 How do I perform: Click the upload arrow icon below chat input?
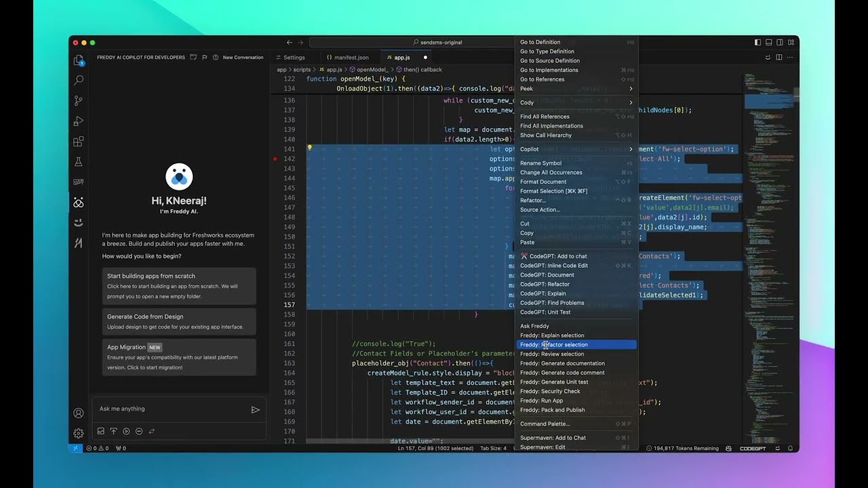pos(113,431)
